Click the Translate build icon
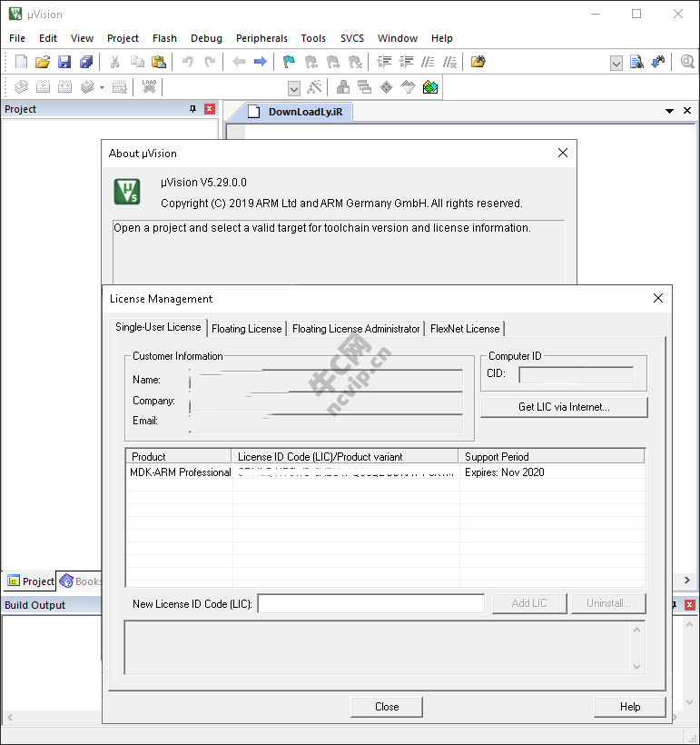Viewport: 700px width, 745px height. (x=22, y=87)
